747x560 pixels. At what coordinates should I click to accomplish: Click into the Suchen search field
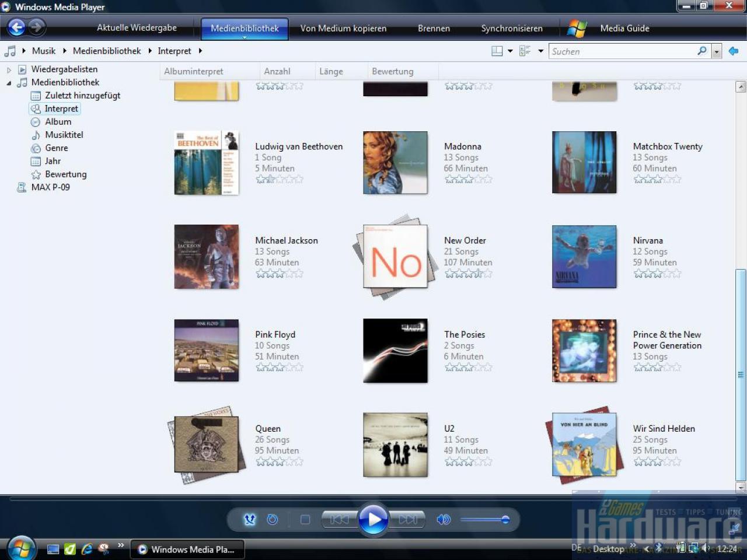click(622, 51)
